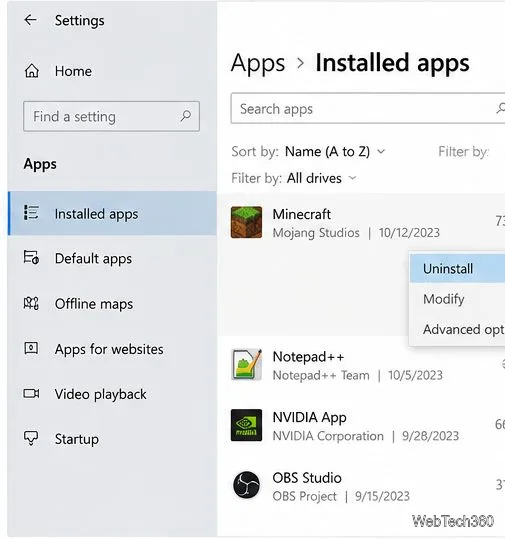505x539 pixels.
Task: Click the NVIDIA App name
Action: click(x=309, y=417)
